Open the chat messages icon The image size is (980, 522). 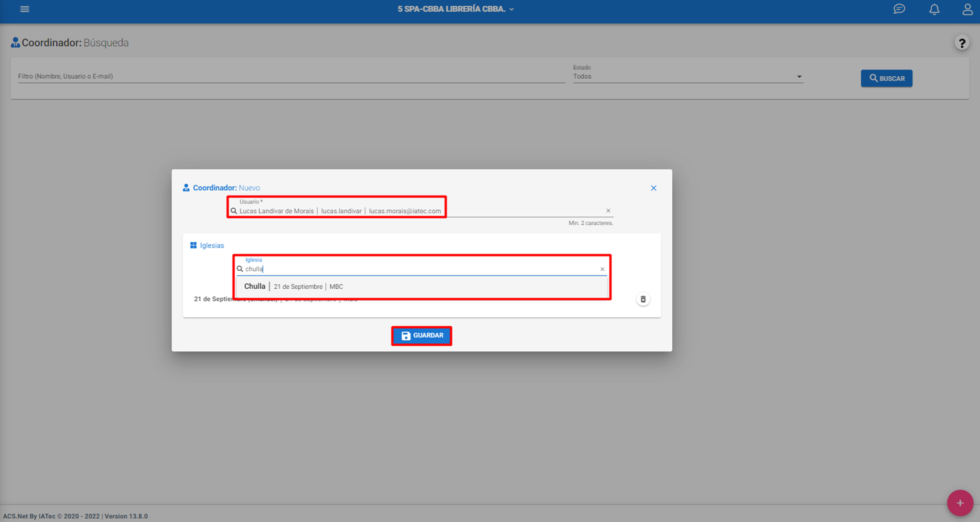(899, 9)
